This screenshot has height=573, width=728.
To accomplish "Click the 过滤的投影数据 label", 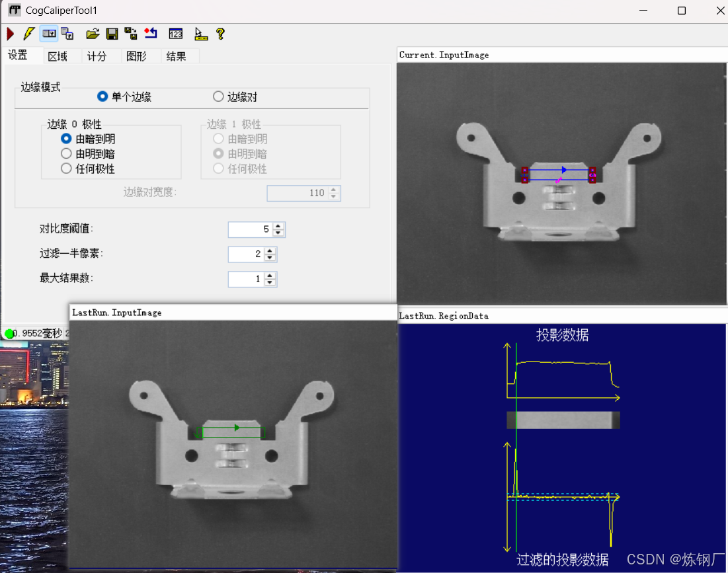I will (x=562, y=560).
